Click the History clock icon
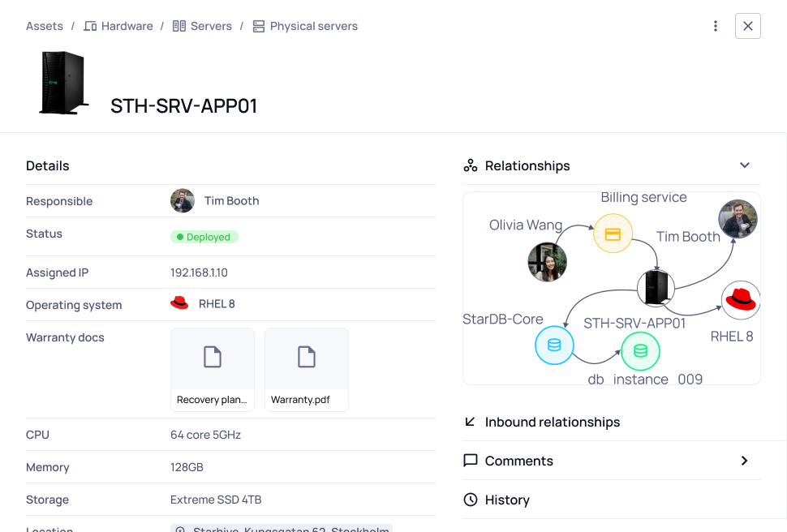The width and height of the screenshot is (787, 532). pyautogui.click(x=471, y=500)
